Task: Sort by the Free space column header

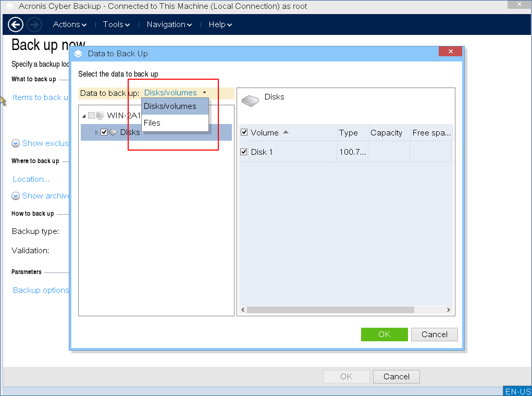Action: coord(431,133)
